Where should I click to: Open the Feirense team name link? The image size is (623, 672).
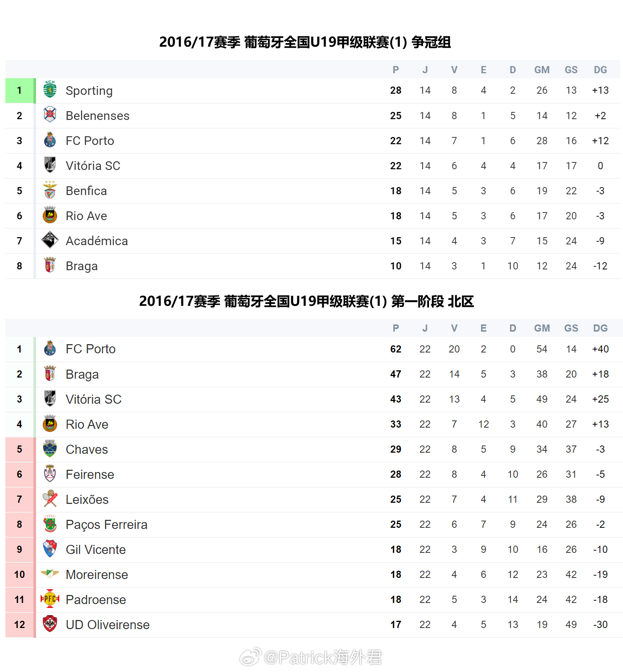[90, 474]
